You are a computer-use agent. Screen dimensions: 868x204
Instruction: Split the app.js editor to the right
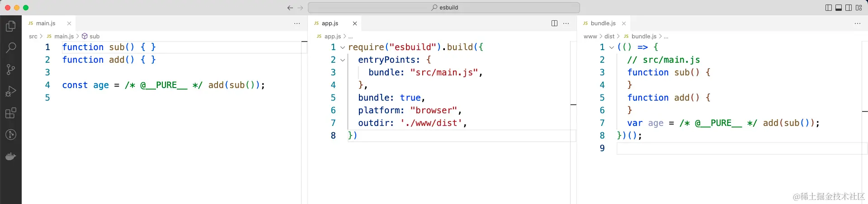coord(555,23)
